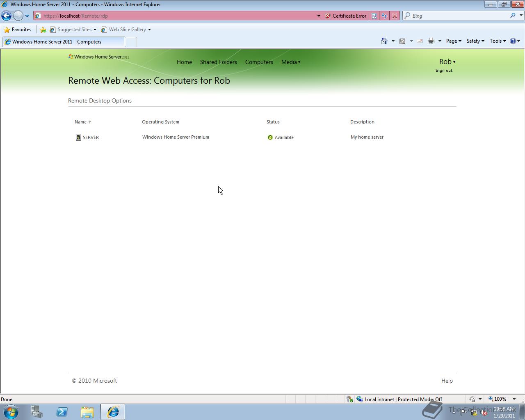Image resolution: width=525 pixels, height=420 pixels.
Task: Click the 'Windows Home Server Premium' text
Action: pos(176,137)
